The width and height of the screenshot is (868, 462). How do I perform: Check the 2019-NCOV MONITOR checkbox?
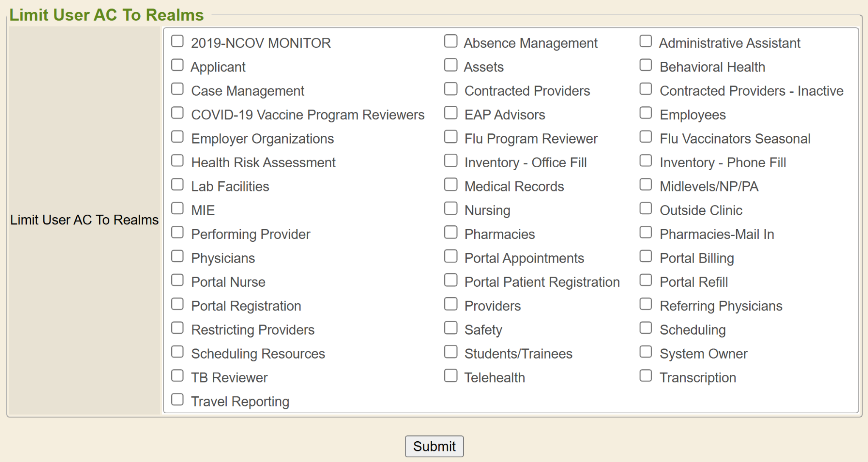coord(177,41)
